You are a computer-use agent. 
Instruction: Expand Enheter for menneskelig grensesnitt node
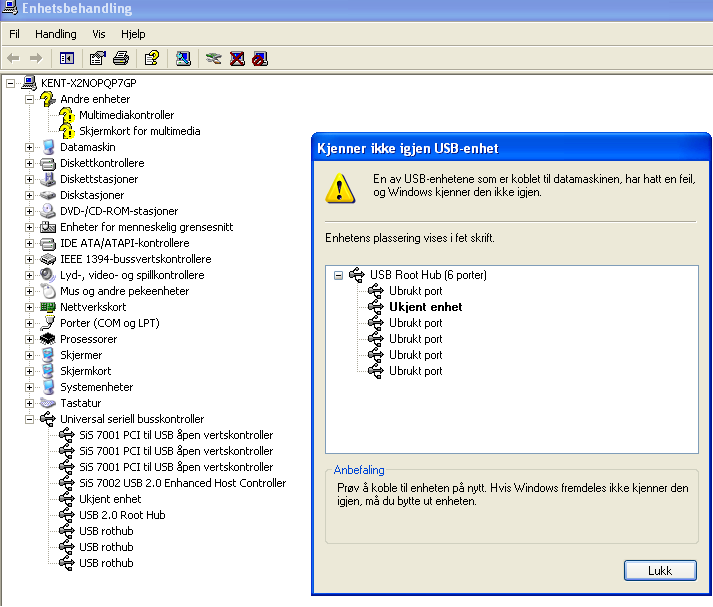(30, 227)
